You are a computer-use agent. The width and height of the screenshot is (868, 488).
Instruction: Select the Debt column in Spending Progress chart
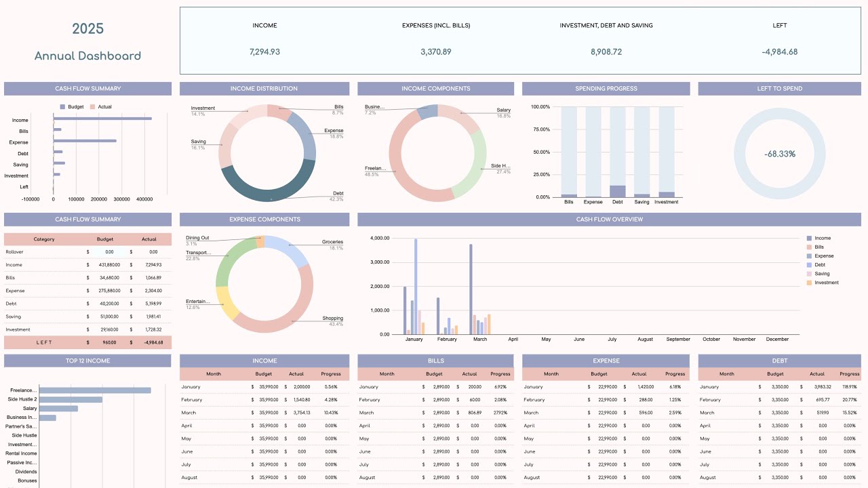coord(618,152)
